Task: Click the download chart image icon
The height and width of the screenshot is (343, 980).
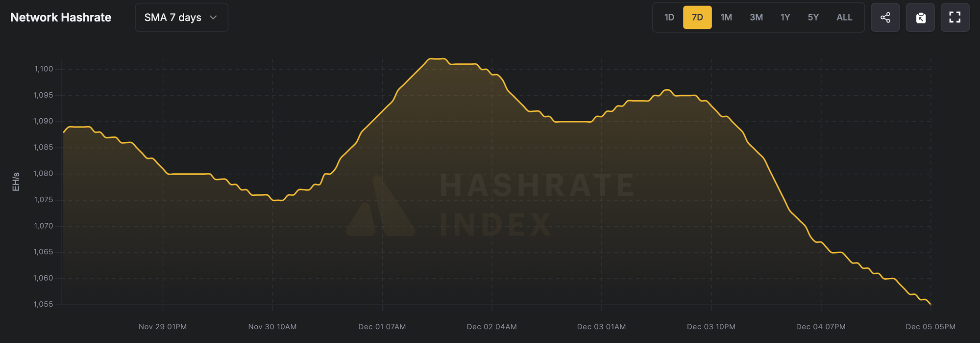Action: [x=920, y=18]
